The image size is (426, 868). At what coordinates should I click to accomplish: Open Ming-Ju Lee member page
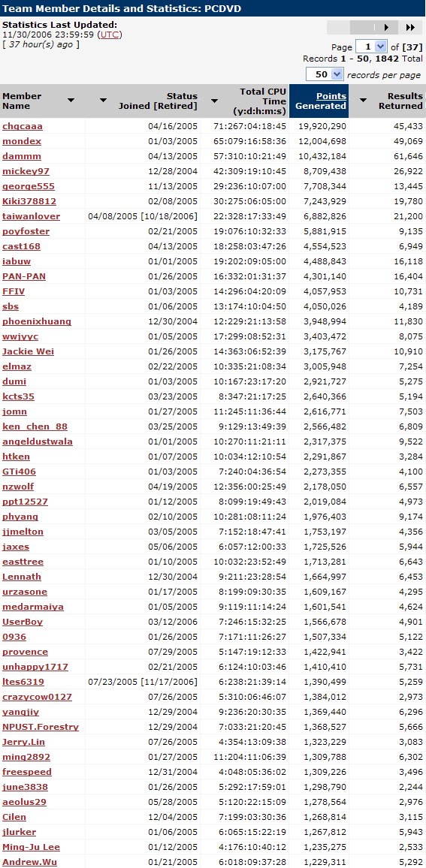(31, 847)
